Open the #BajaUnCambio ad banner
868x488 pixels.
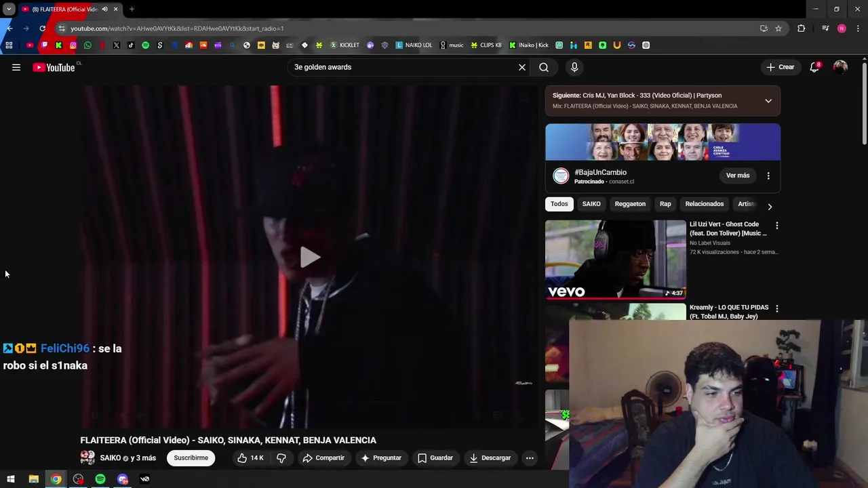click(663, 142)
